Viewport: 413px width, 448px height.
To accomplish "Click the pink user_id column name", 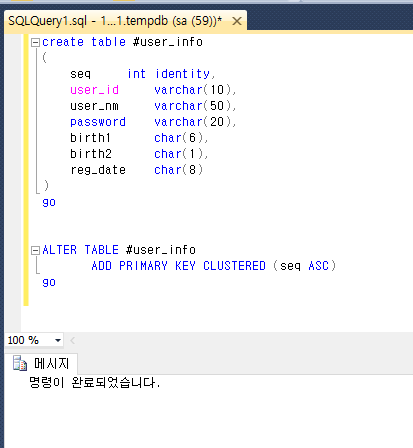I will point(94,90).
